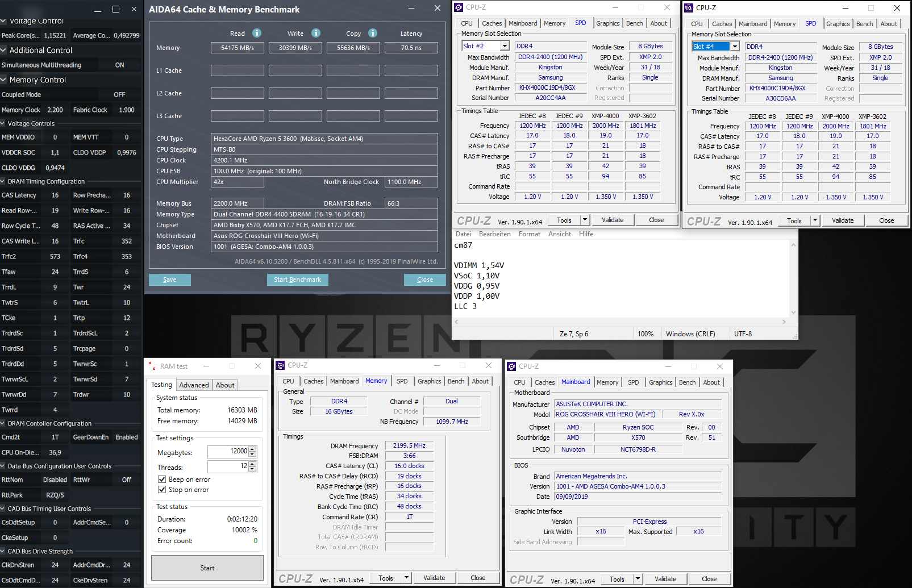
Task: Click the GearDownEn Enabled value
Action: click(x=127, y=437)
